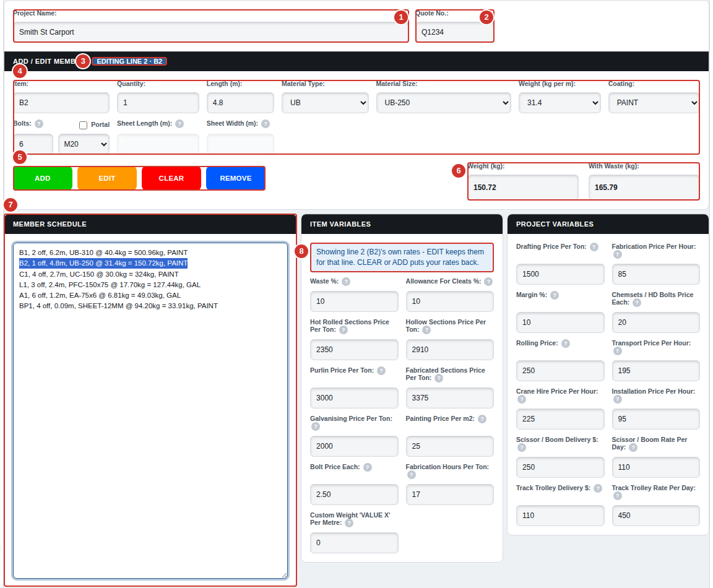Image resolution: width=713 pixels, height=588 pixels.
Task: Click Purlin Price field showing 3000
Action: 354,398
